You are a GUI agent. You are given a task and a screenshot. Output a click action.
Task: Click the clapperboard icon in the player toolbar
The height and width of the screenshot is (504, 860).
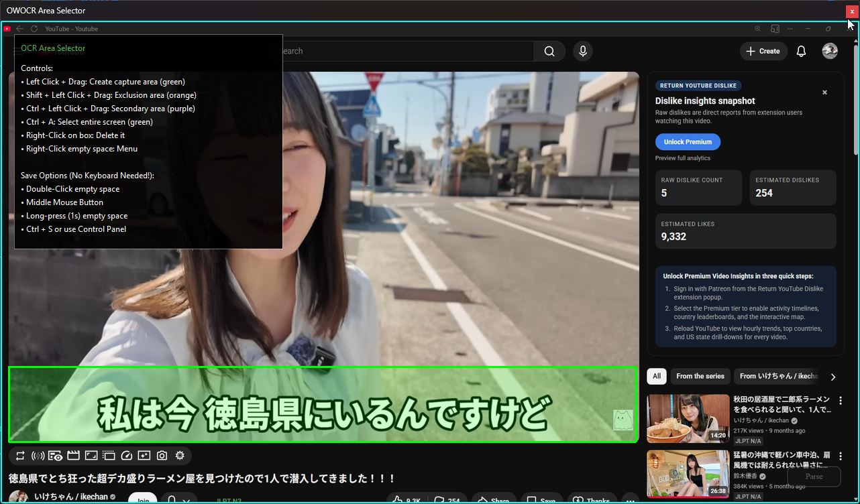[x=73, y=456]
